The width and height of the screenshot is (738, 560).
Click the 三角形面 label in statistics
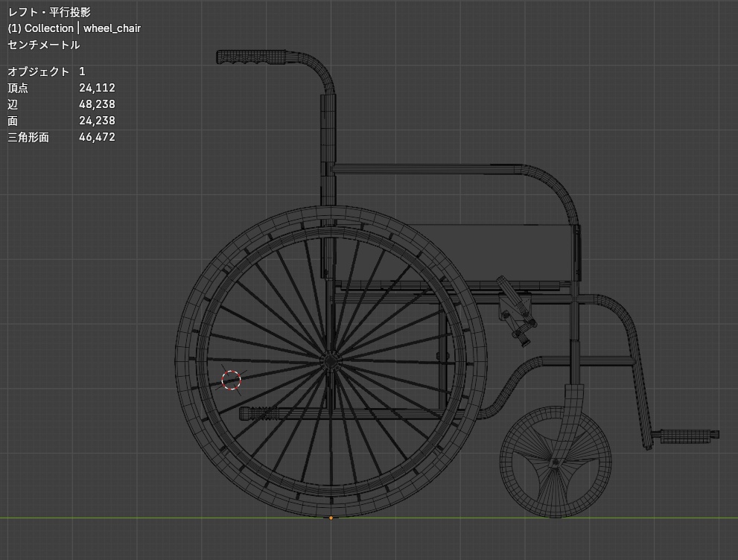(28, 138)
